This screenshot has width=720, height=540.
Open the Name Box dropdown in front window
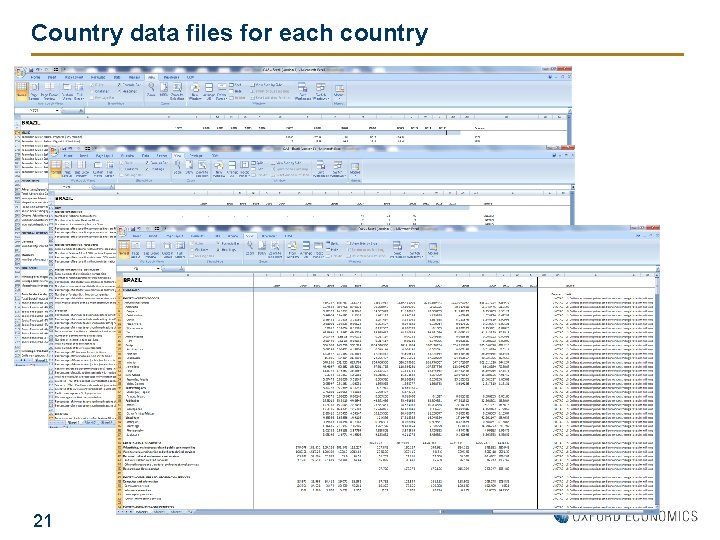158,269
